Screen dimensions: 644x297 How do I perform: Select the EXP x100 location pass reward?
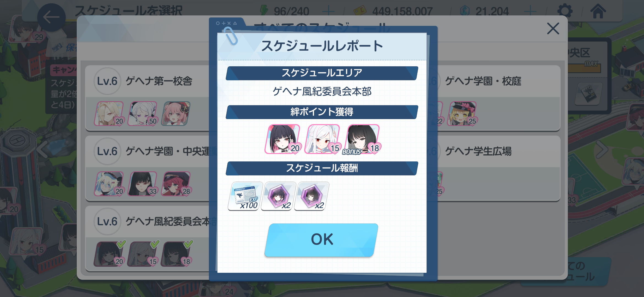tap(245, 196)
